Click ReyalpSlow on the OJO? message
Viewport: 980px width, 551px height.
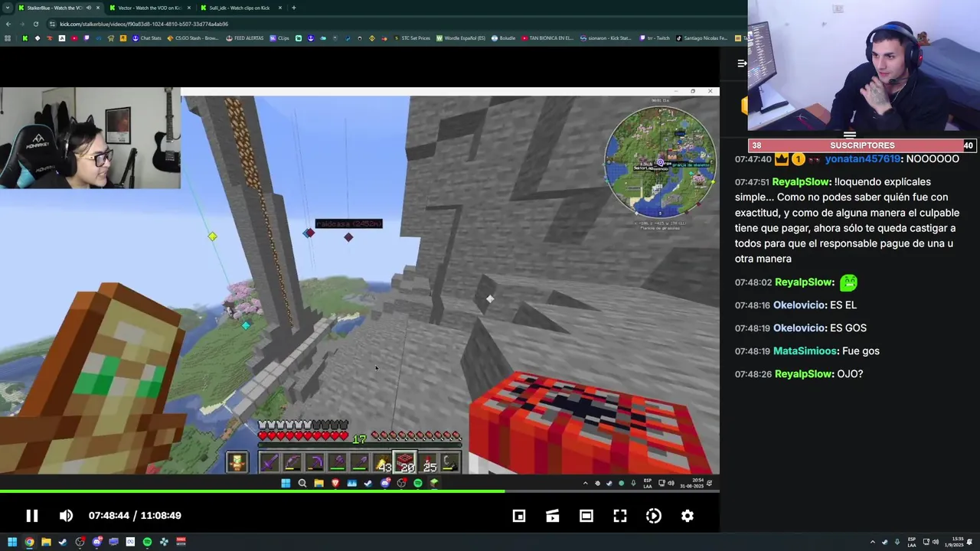(803, 374)
